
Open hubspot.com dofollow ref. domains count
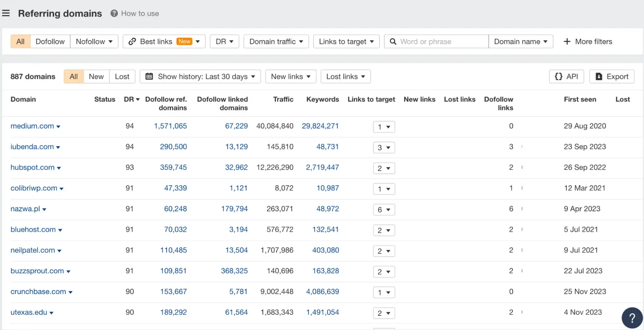pyautogui.click(x=173, y=167)
